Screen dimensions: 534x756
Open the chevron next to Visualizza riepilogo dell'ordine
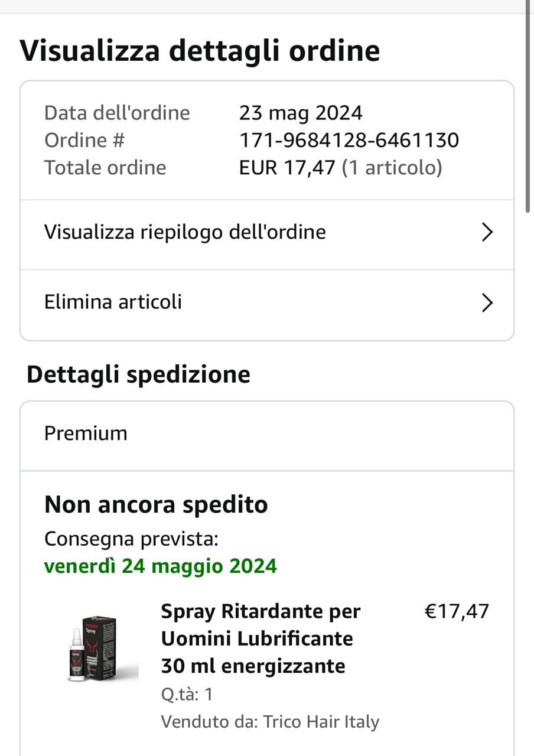[487, 233]
